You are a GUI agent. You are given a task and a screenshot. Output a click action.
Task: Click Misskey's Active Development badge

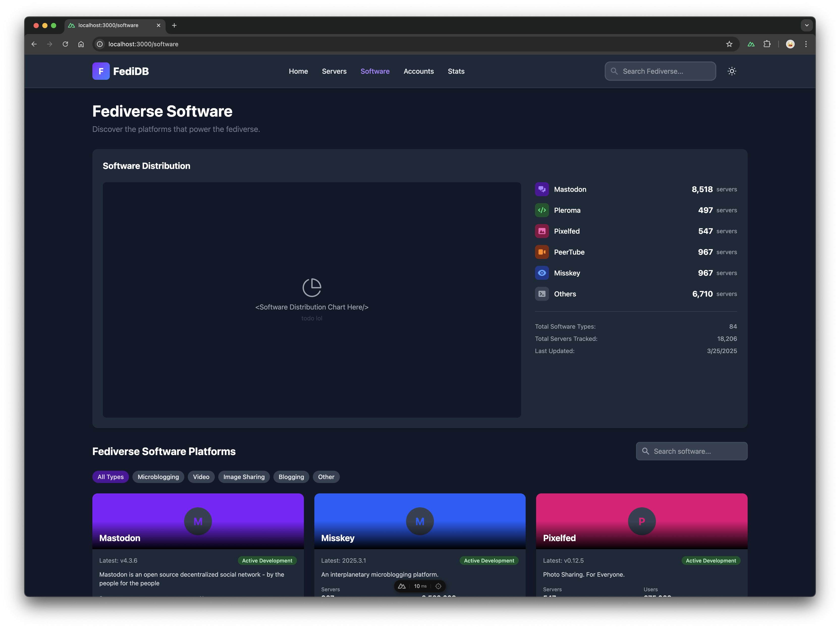[489, 560]
